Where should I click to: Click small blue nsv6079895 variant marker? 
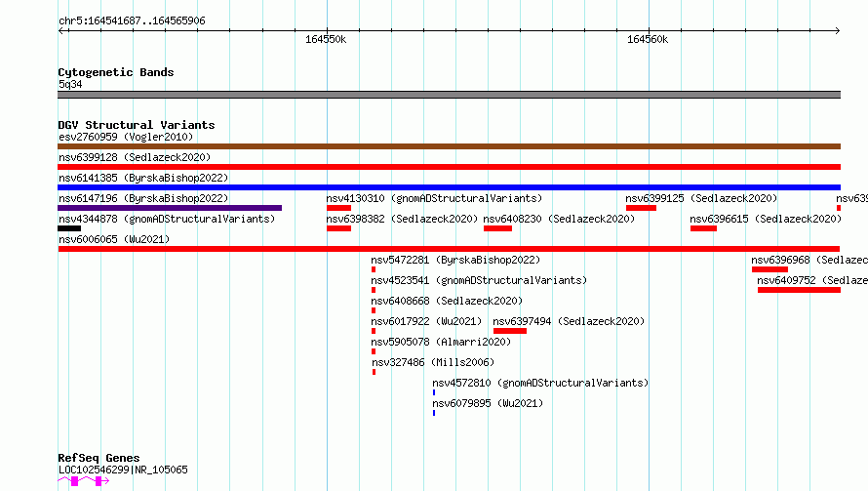pyautogui.click(x=434, y=413)
